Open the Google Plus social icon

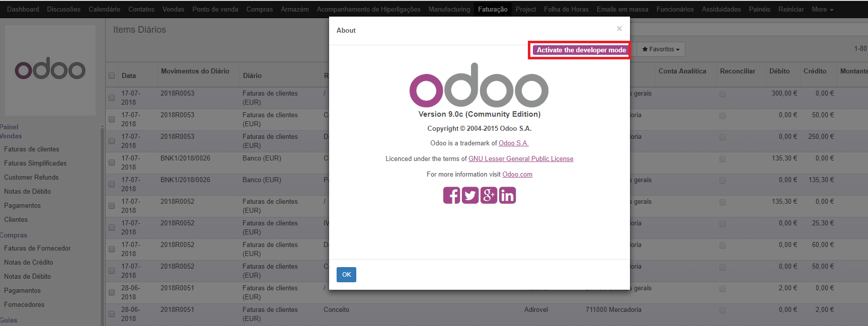[489, 195]
